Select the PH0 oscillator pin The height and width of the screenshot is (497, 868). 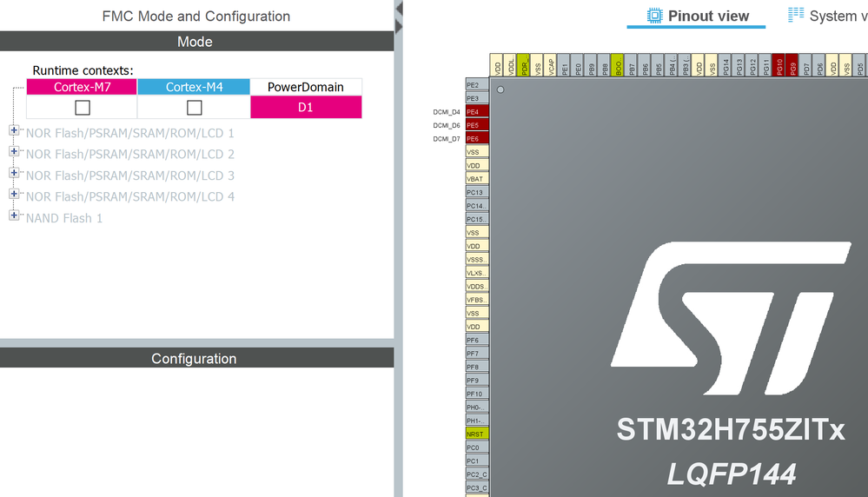(477, 407)
